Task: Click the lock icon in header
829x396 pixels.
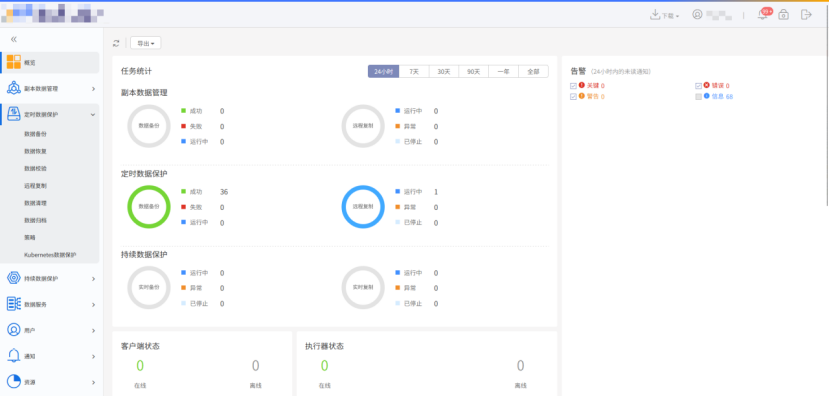Action: [784, 15]
